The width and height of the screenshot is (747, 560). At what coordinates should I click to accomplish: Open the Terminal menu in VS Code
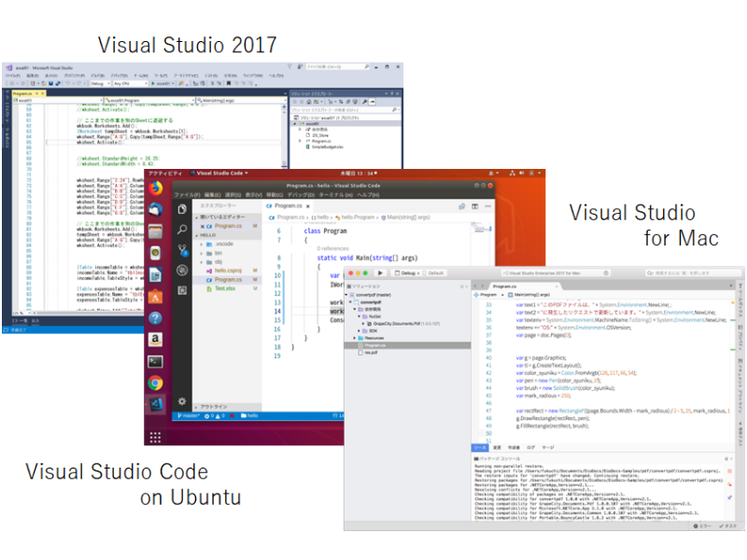[335, 195]
